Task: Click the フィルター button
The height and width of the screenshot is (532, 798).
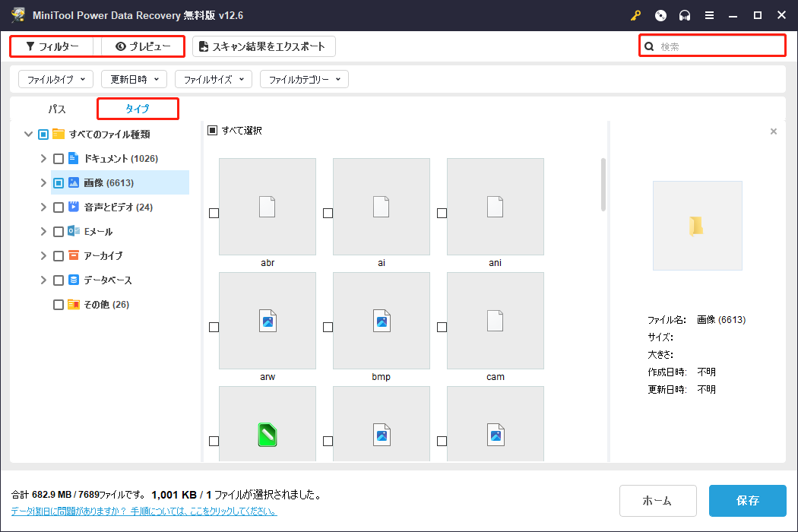Action: tap(52, 46)
